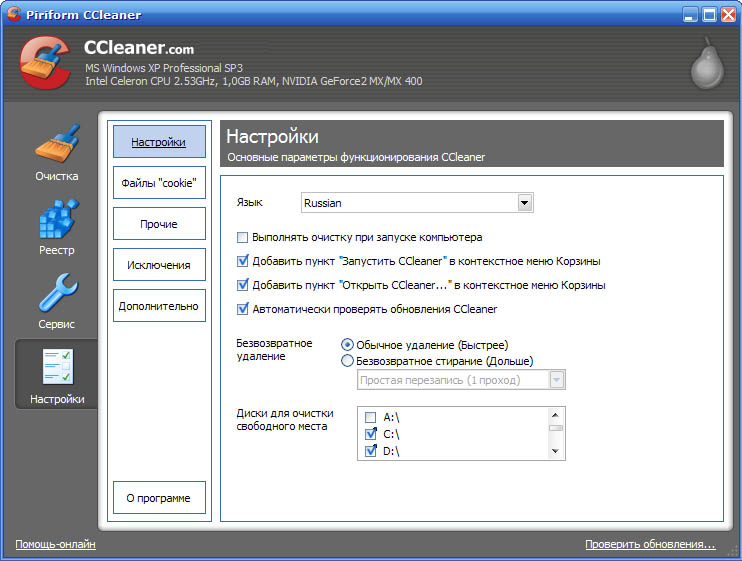Enable cleaning at computer startup checkbox
This screenshot has height=561, width=742.
[242, 238]
